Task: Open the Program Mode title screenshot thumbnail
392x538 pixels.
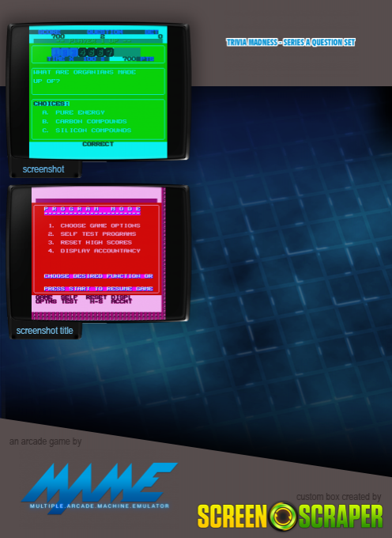Action: (98, 253)
